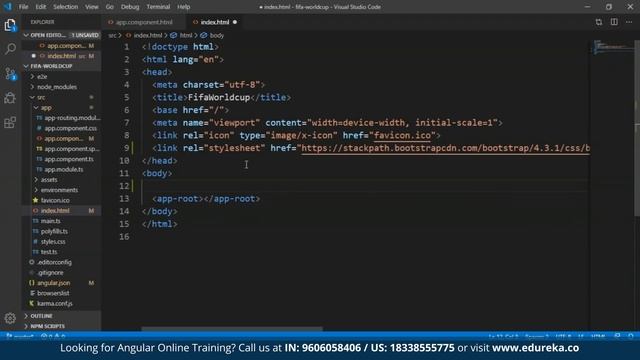The width and height of the screenshot is (640, 360).
Task: Select the index.html editor tab
Action: click(x=214, y=22)
